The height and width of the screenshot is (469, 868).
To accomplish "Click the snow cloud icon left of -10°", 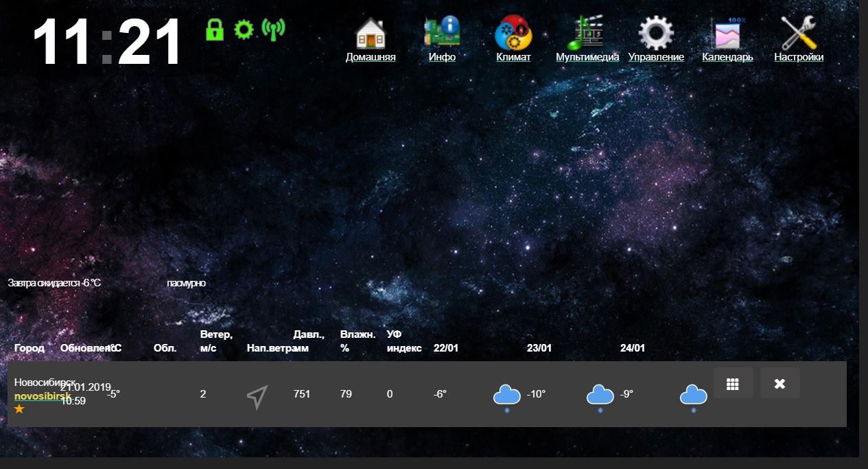I will (506, 398).
